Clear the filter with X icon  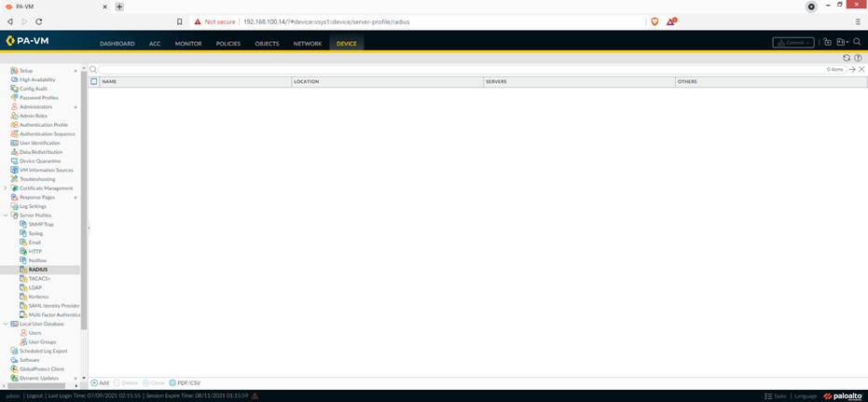click(861, 70)
